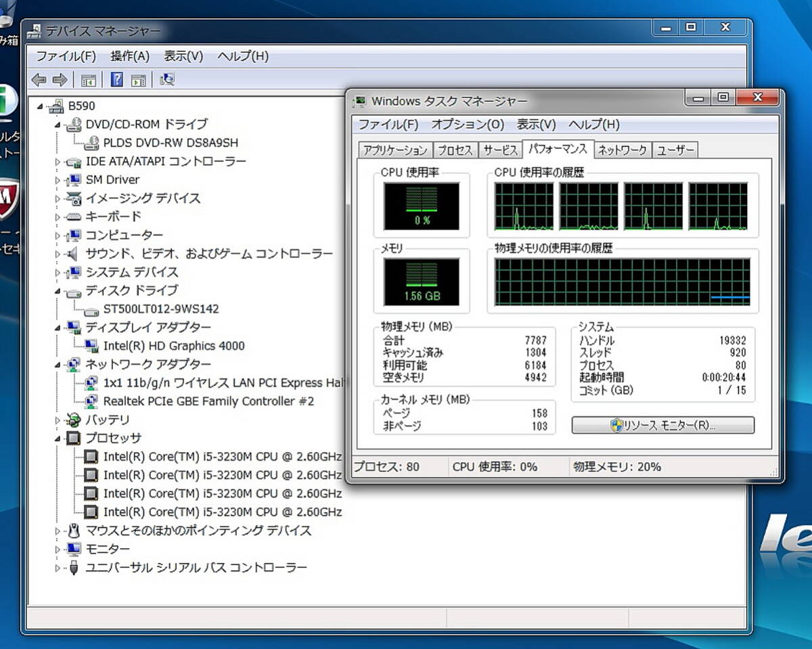Open Task Manager 表示(V) menu

pyautogui.click(x=536, y=125)
